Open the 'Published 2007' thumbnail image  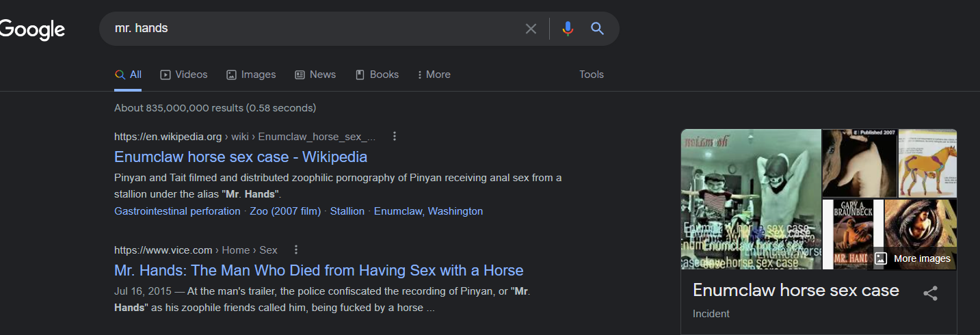pos(859,163)
